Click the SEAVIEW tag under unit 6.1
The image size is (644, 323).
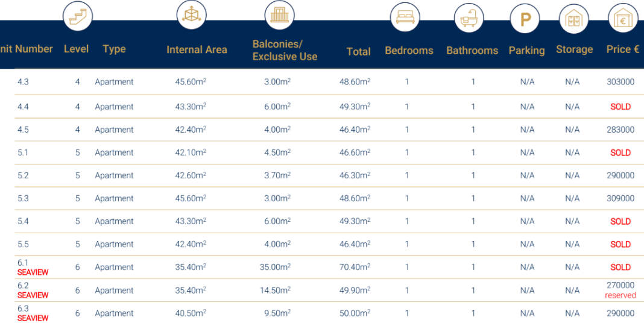[x=33, y=272]
